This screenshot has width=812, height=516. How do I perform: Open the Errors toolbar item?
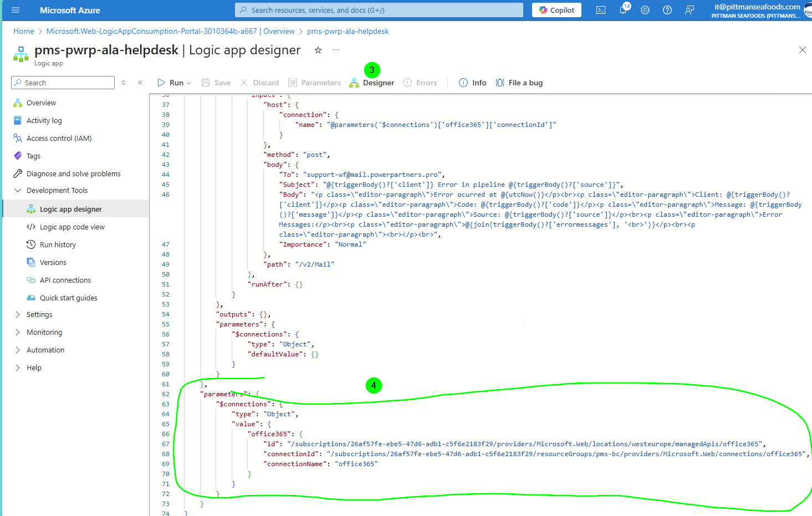click(x=420, y=83)
